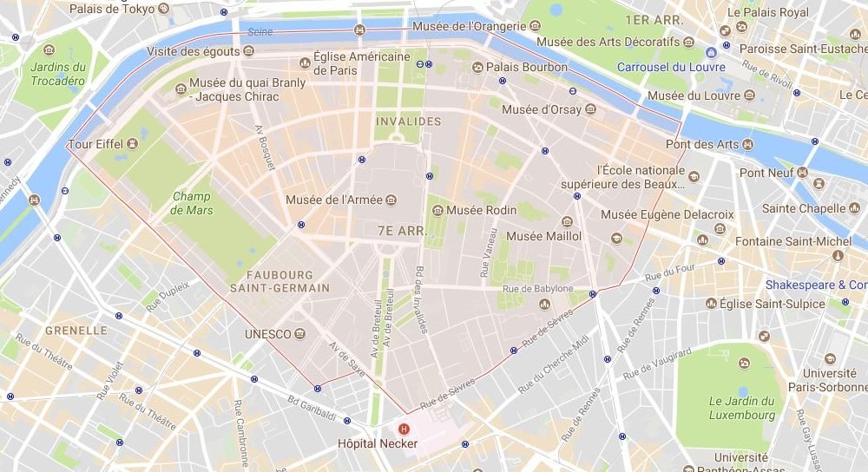Click the Tour Eiffel landmark icon

pyautogui.click(x=132, y=144)
